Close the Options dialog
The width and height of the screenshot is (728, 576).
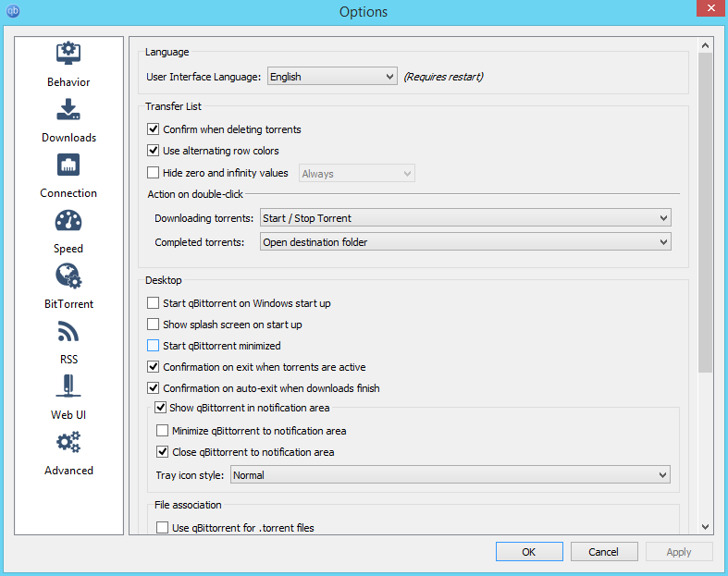click(x=710, y=8)
